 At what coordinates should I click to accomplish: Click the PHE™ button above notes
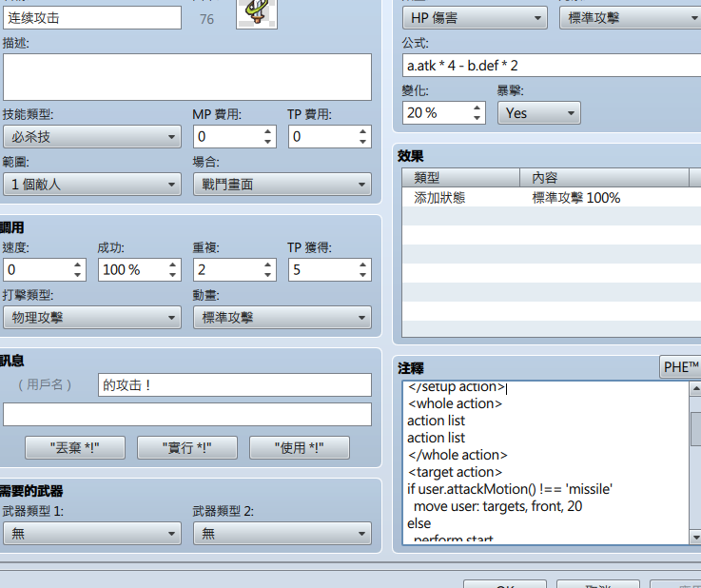(680, 367)
